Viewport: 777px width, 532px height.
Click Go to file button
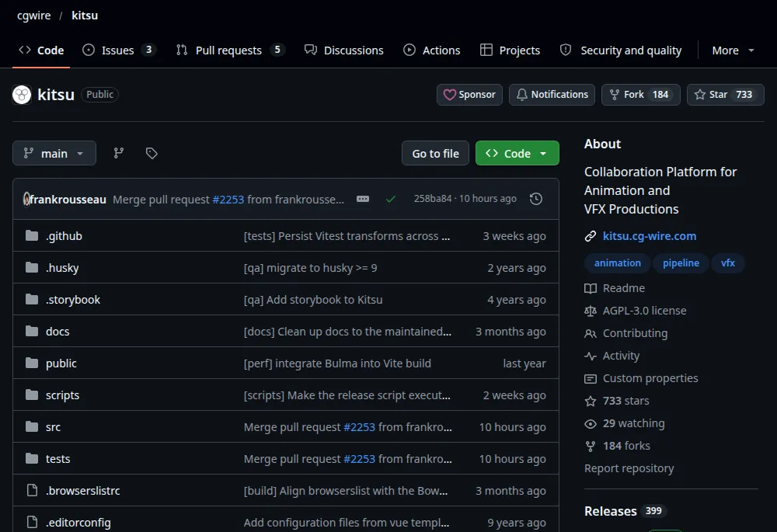click(x=436, y=154)
